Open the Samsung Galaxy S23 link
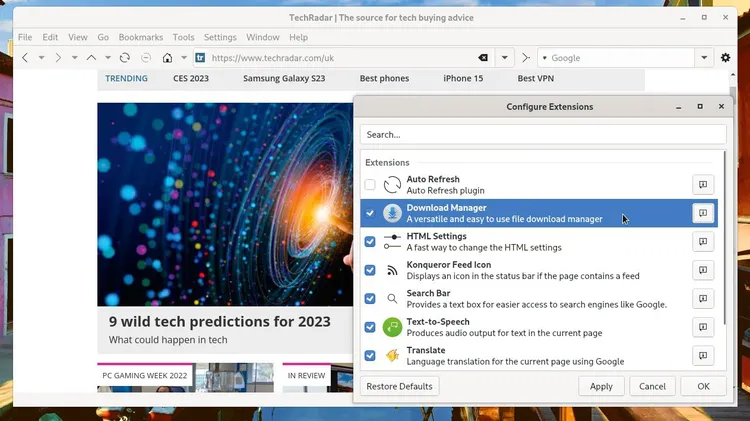The height and width of the screenshot is (421, 750). pos(284,78)
